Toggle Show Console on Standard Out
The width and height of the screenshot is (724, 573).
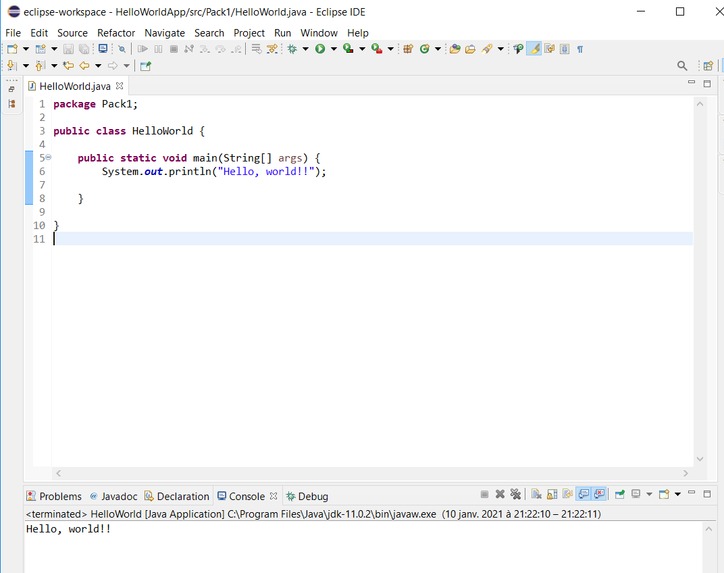point(584,495)
